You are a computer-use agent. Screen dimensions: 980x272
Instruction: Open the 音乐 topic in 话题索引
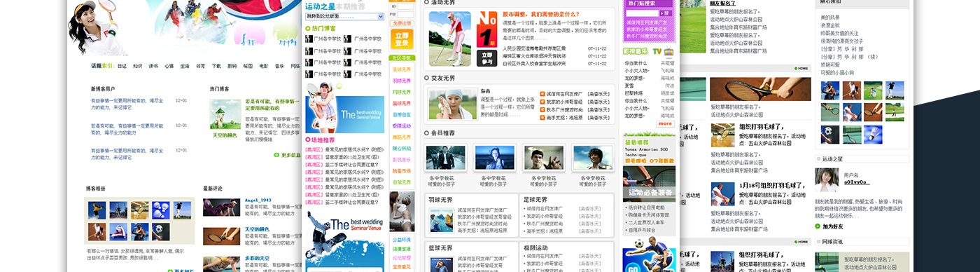point(279,66)
